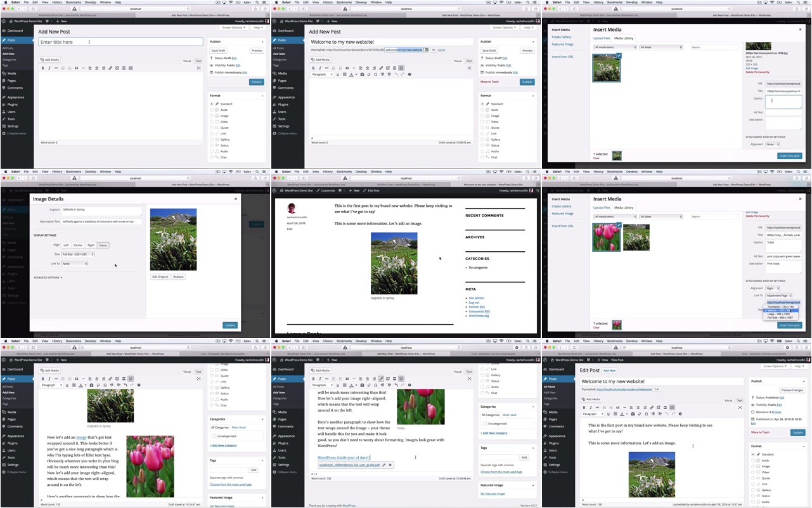
Task: Open Media in the Edit Post window sidebar
Action: click(x=553, y=412)
